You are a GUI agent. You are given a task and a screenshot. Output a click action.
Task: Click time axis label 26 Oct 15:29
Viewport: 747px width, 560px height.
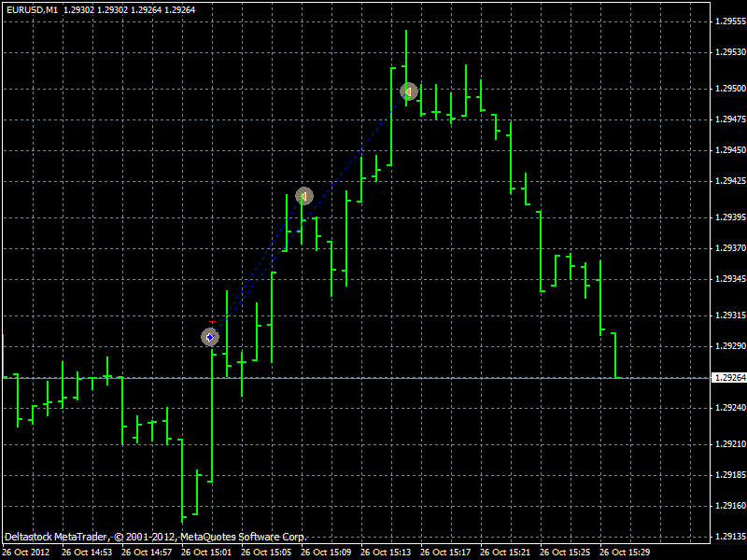point(625,553)
